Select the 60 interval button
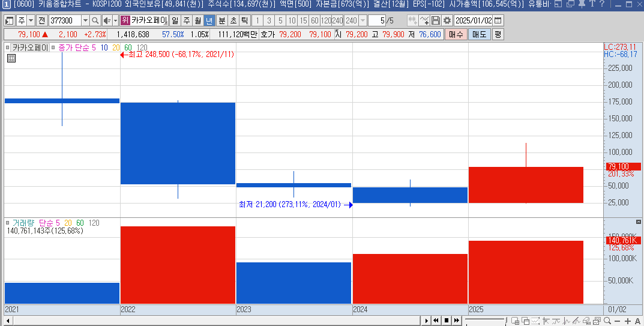This screenshot has height=326, width=644. tap(314, 20)
